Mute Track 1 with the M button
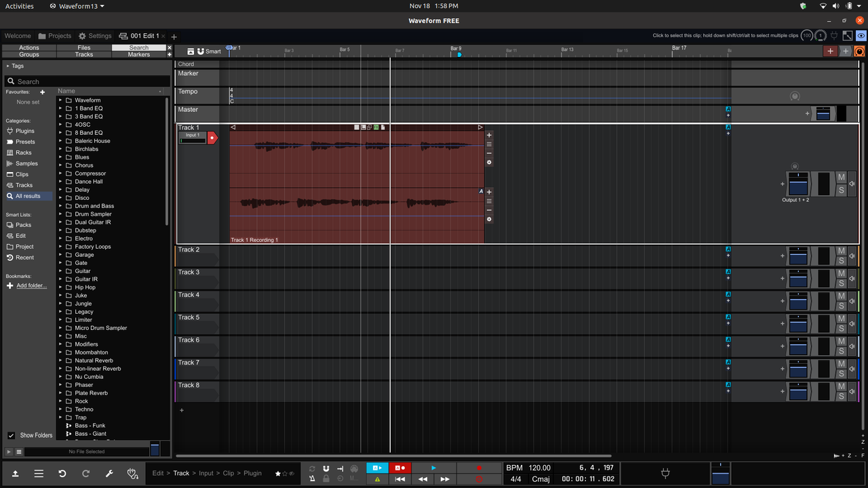Image resolution: width=868 pixels, height=488 pixels. click(x=842, y=178)
